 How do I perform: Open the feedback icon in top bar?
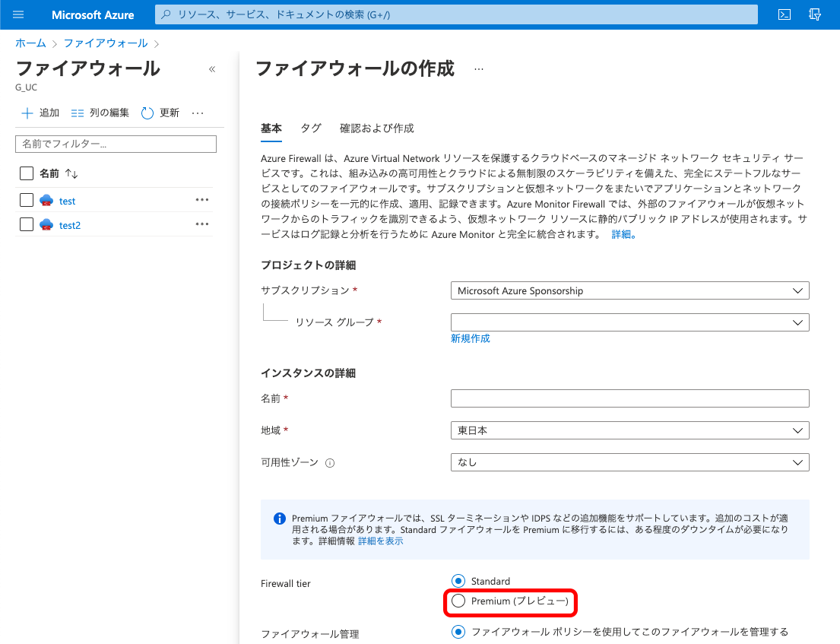point(815,14)
